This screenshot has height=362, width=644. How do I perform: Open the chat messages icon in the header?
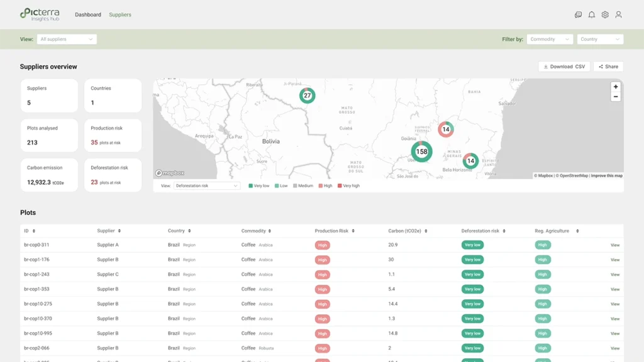click(578, 15)
